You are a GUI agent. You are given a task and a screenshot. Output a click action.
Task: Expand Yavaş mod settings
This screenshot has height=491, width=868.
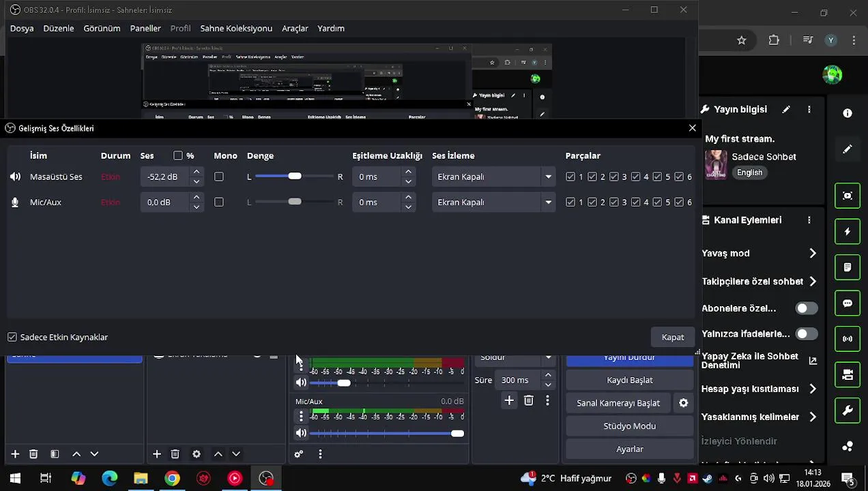813,254
